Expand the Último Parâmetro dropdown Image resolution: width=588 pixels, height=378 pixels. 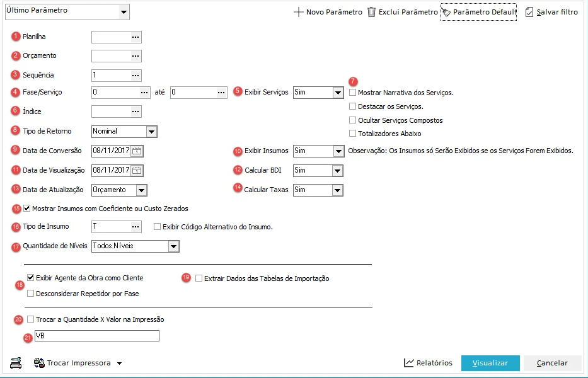click(124, 12)
